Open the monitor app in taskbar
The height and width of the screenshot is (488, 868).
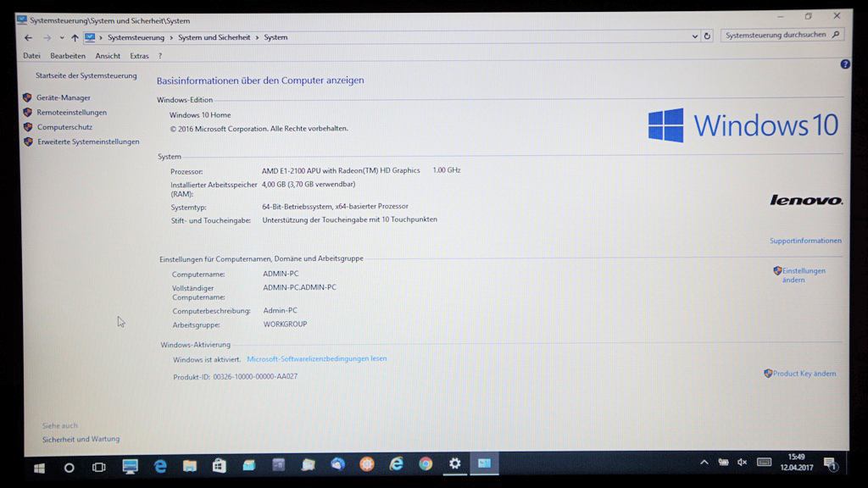[x=130, y=467]
